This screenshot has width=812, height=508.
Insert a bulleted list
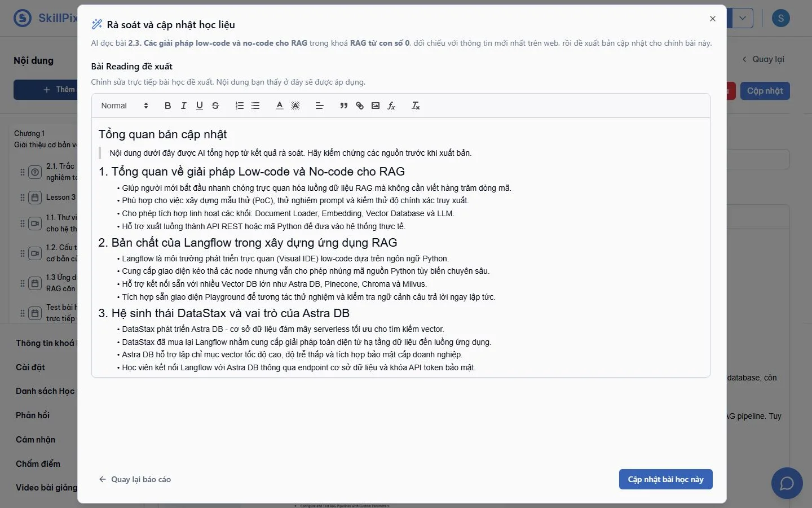tap(255, 106)
